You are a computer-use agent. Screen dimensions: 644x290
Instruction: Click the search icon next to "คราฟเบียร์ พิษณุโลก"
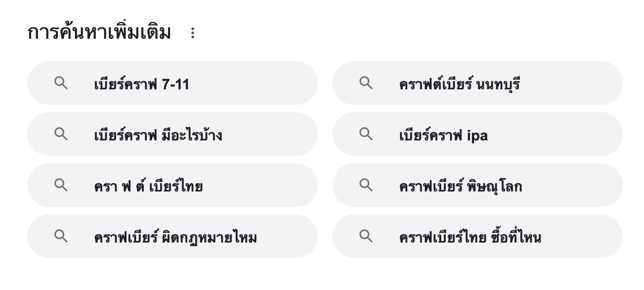(x=366, y=185)
